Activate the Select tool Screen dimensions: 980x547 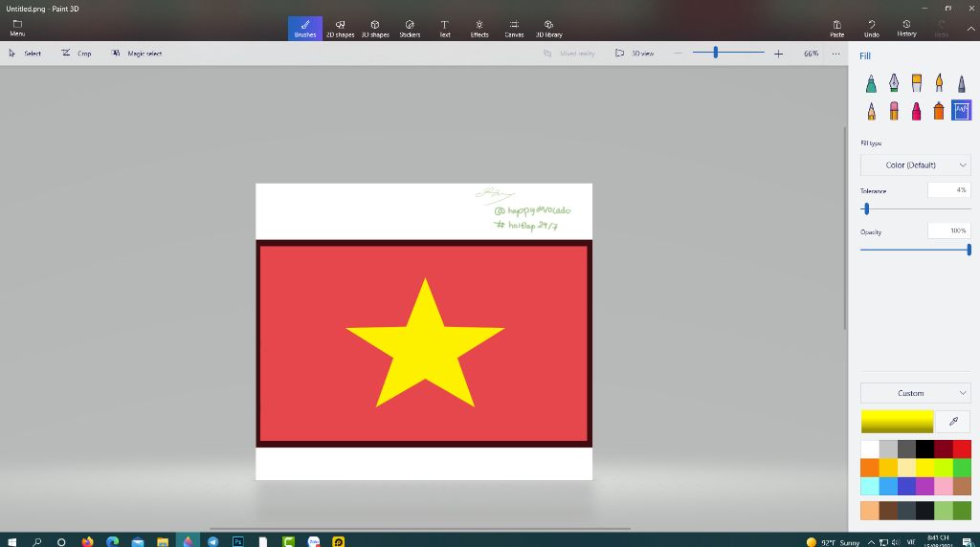(25, 54)
